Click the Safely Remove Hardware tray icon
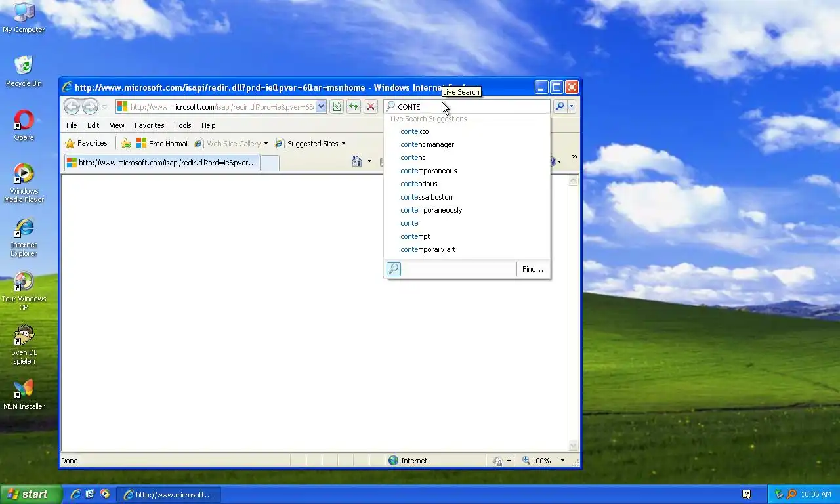The width and height of the screenshot is (840, 504). pyautogui.click(x=779, y=494)
